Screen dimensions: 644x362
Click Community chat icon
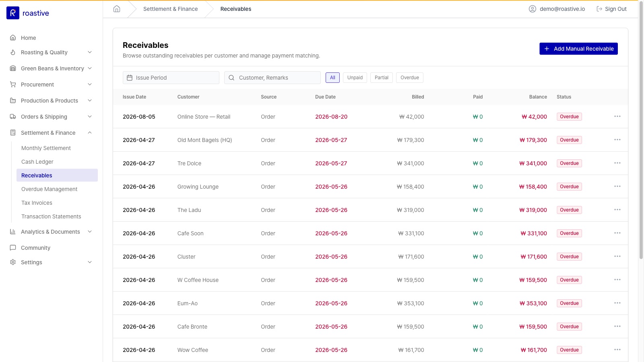coord(13,248)
